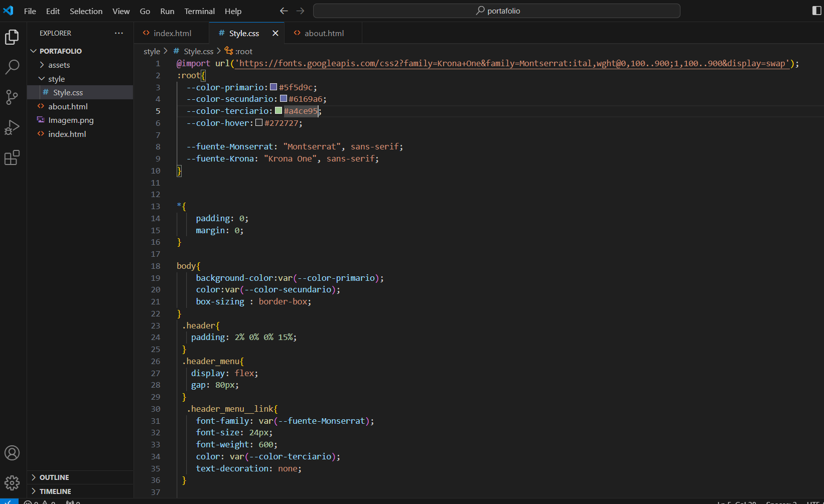Open the Run and Debug view

[x=12, y=127]
